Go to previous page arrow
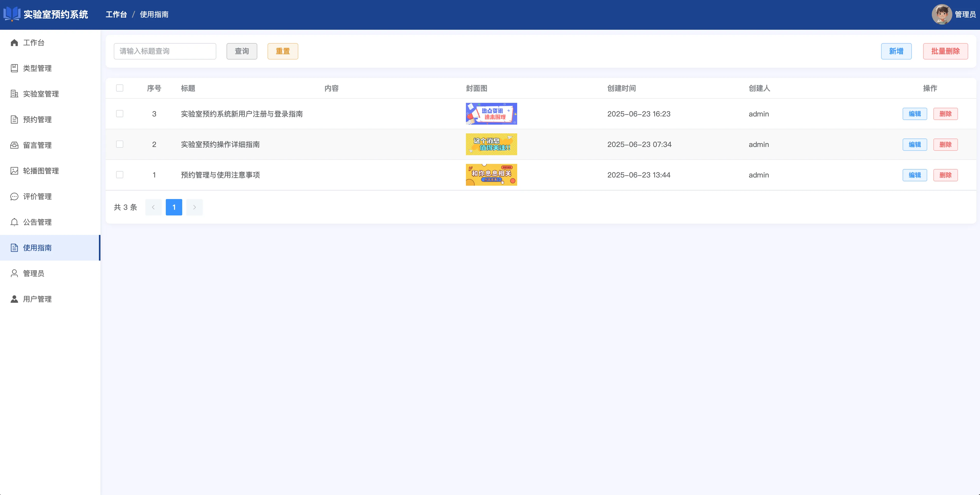 pyautogui.click(x=153, y=207)
